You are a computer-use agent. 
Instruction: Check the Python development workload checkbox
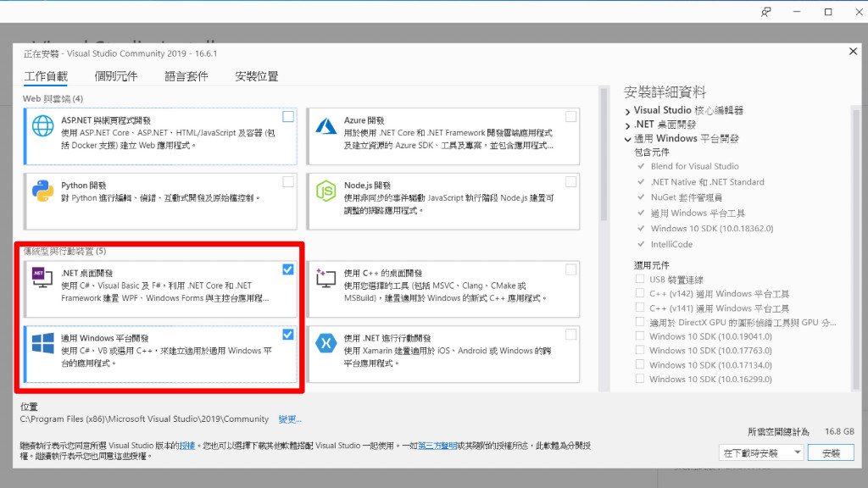coord(288,181)
